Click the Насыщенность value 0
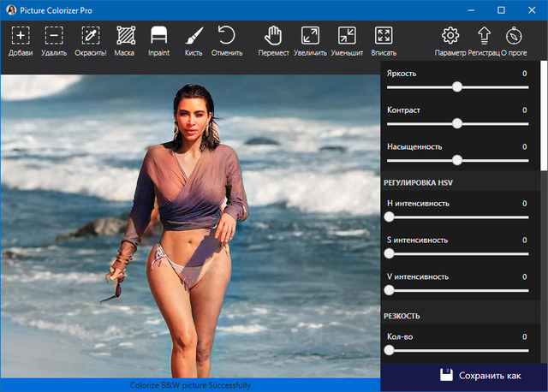This screenshot has height=392, width=548. pyautogui.click(x=524, y=146)
